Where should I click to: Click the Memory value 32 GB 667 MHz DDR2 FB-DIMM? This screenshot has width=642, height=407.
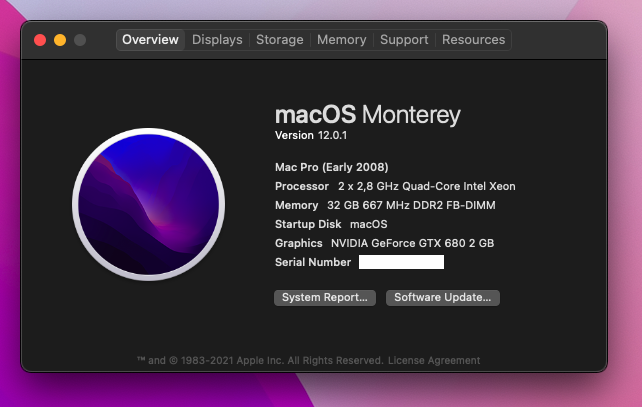(x=411, y=205)
